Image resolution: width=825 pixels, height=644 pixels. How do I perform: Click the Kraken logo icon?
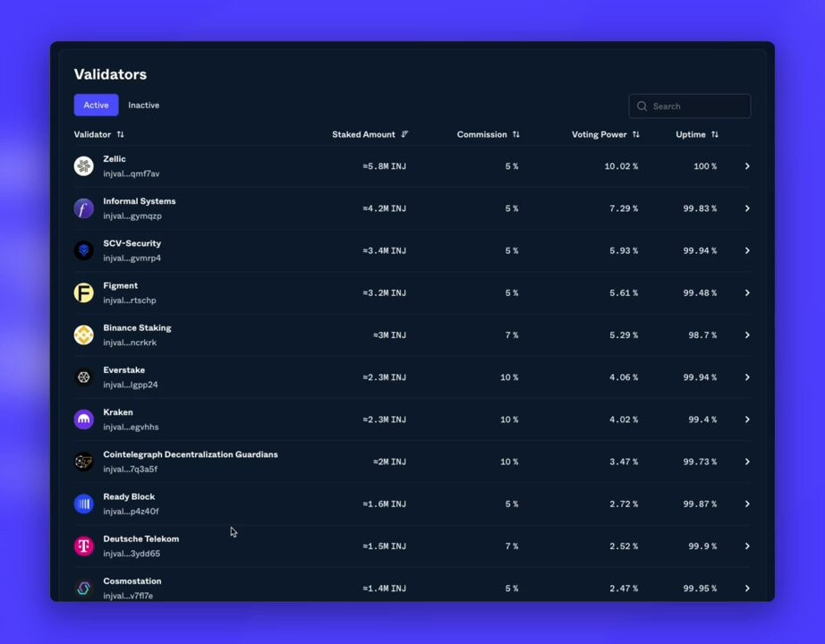83,419
